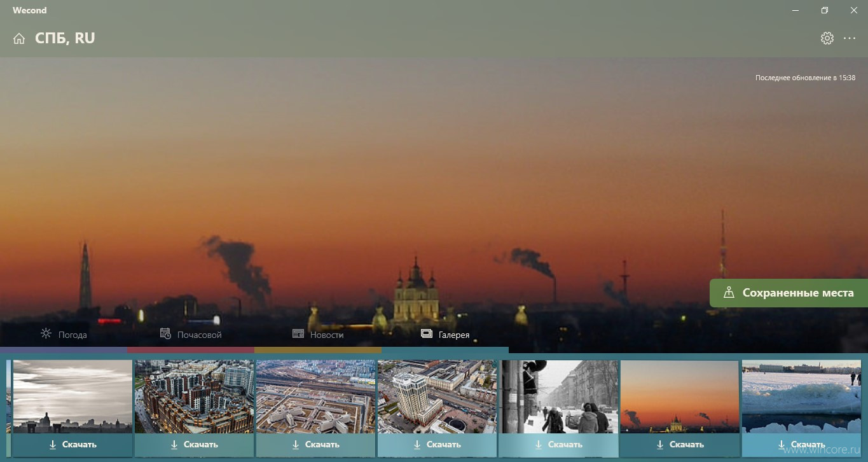This screenshot has width=868, height=462.
Task: Open settings via the gear icon
Action: [827, 38]
